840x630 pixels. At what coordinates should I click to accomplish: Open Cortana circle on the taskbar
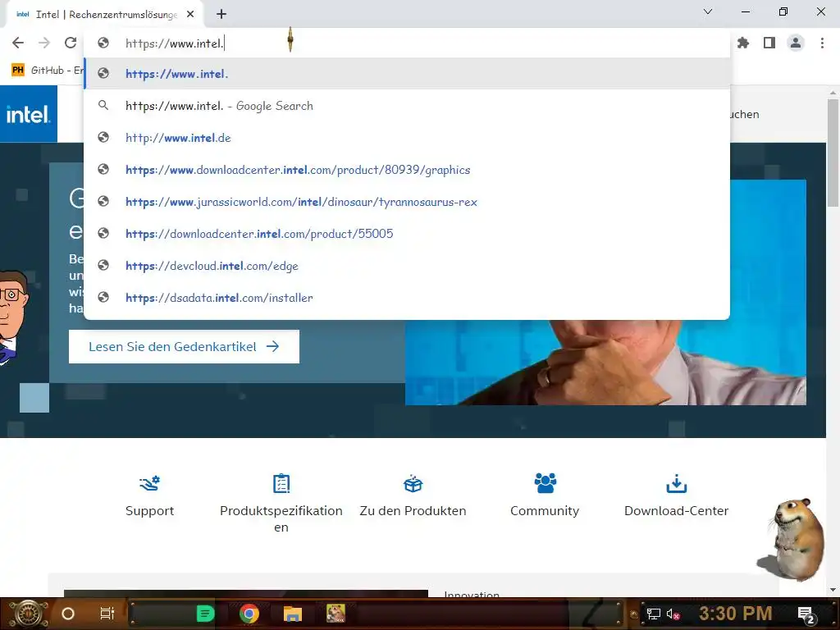pos(68,614)
